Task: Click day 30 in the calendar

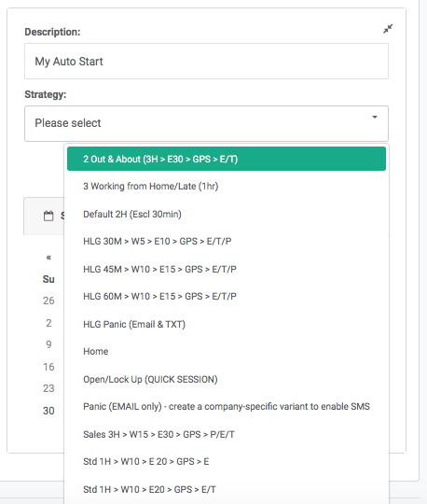Action: [48, 411]
